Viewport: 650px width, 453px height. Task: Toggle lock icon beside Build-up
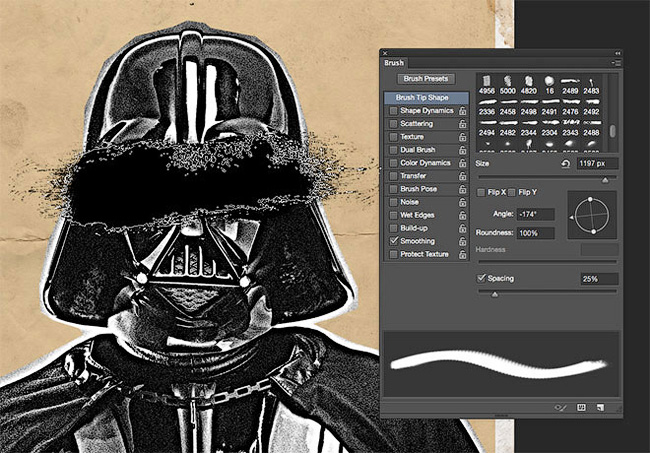(x=463, y=228)
